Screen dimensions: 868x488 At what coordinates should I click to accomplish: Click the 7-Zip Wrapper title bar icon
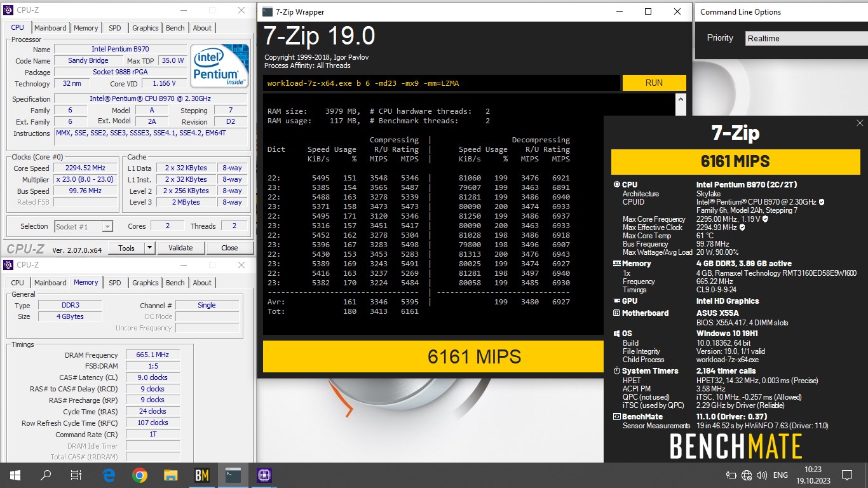[267, 11]
